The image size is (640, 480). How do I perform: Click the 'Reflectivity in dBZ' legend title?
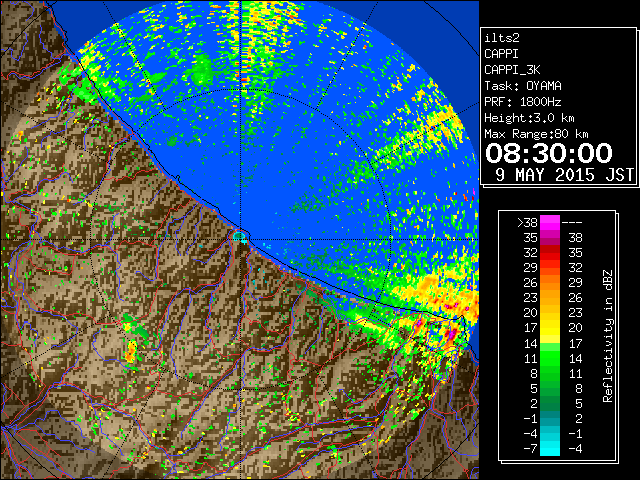(x=608, y=336)
